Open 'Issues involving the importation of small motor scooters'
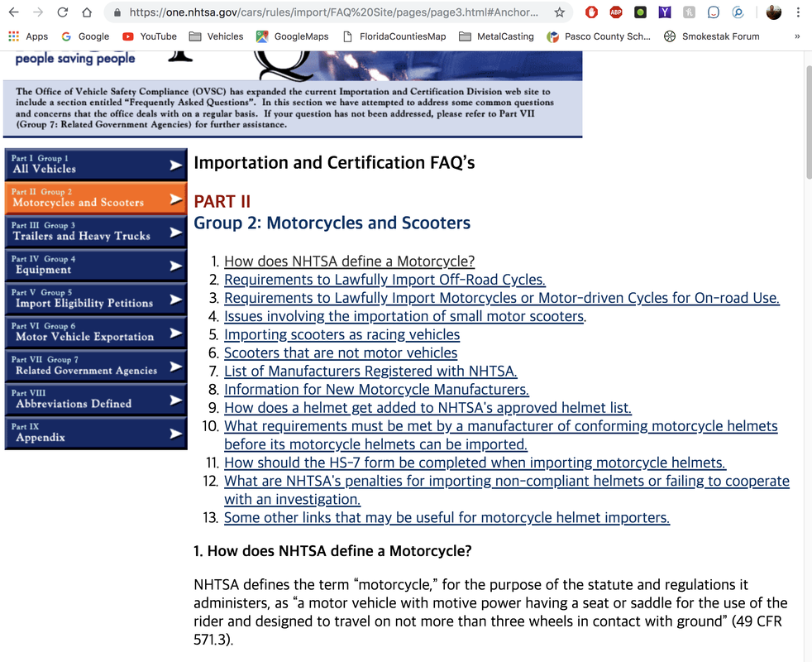 404,316
